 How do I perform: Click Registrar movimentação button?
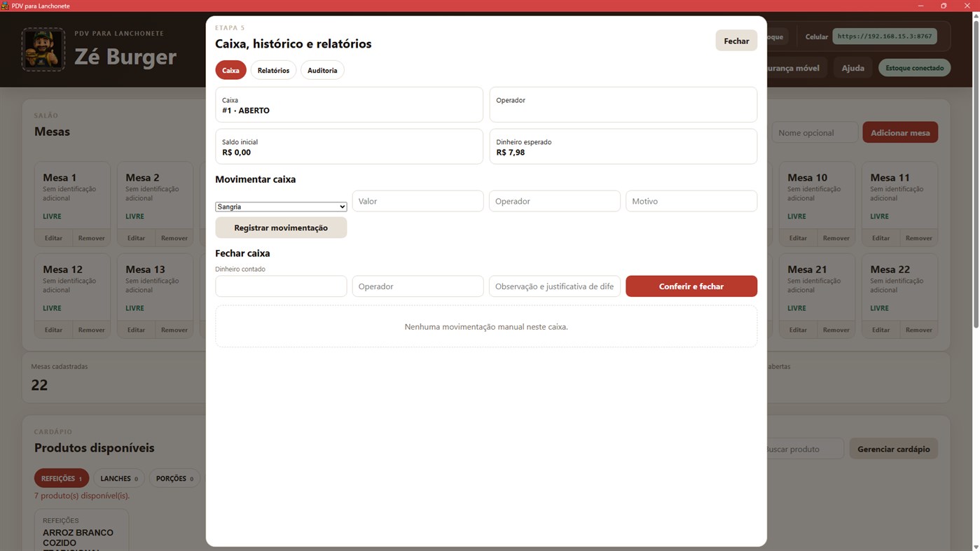coord(281,228)
